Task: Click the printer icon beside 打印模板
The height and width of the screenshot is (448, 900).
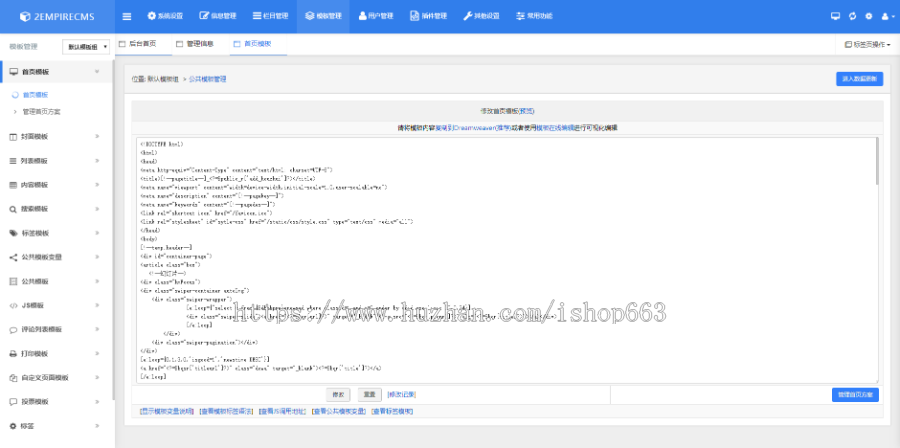Action: point(13,354)
